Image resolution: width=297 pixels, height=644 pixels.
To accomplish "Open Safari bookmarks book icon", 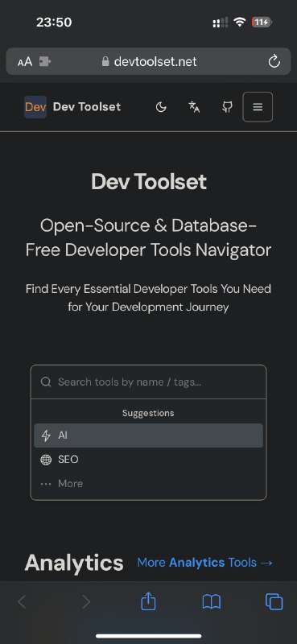I will (212, 602).
